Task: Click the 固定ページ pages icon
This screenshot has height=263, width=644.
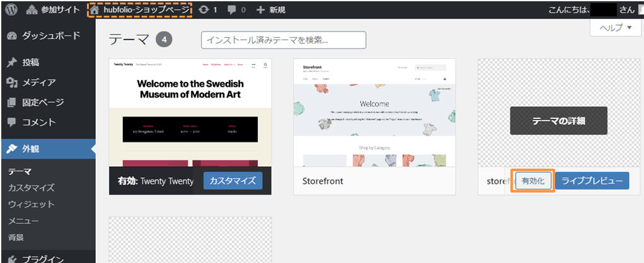Action: coord(12,102)
